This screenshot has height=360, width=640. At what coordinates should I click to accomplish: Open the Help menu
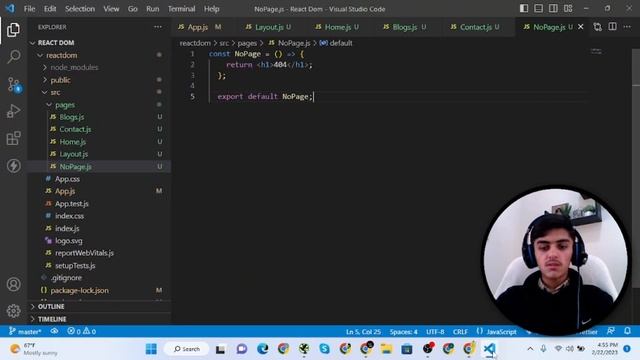tap(211, 9)
